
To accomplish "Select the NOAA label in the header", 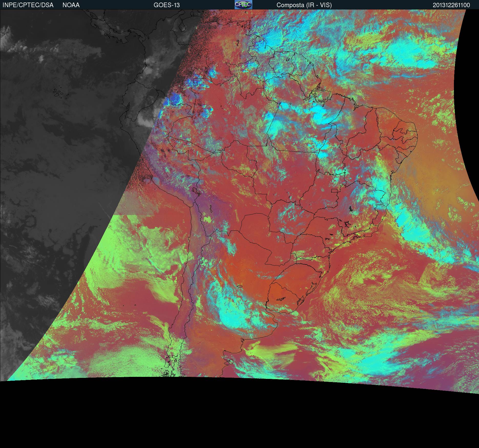I will point(71,5).
